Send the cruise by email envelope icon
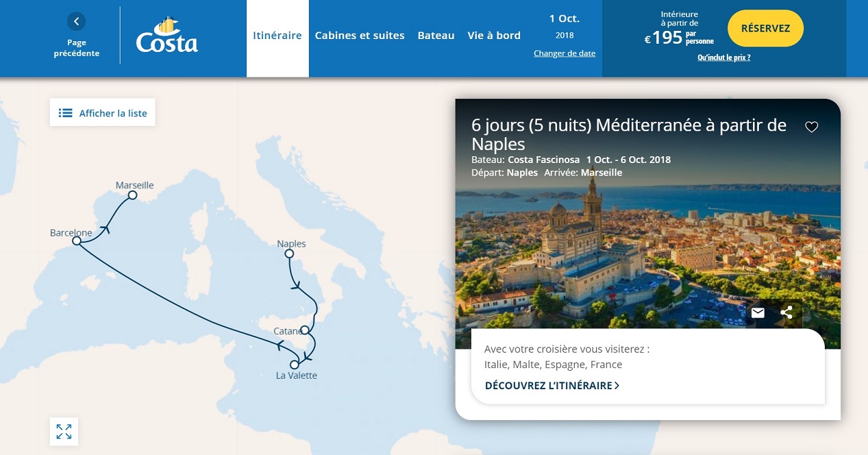 (x=758, y=312)
